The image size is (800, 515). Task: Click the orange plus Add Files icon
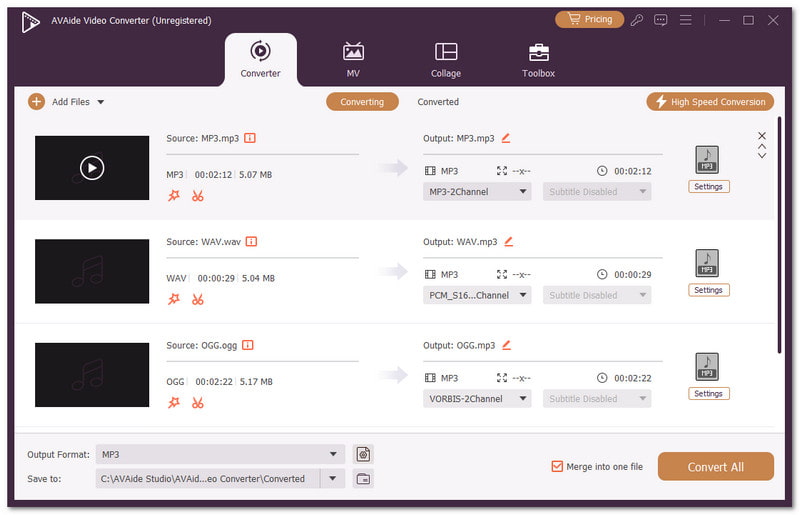[36, 102]
